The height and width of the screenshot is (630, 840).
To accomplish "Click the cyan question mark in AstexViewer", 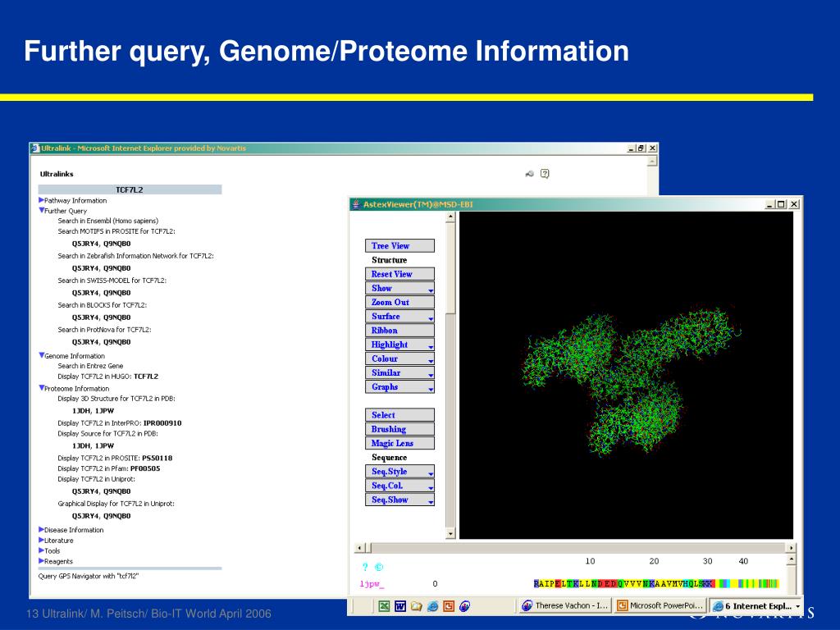I will pyautogui.click(x=365, y=567).
